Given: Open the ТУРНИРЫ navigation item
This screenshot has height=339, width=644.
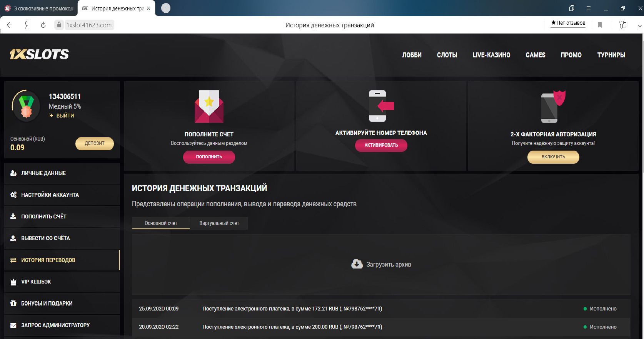Looking at the screenshot, I should 611,55.
